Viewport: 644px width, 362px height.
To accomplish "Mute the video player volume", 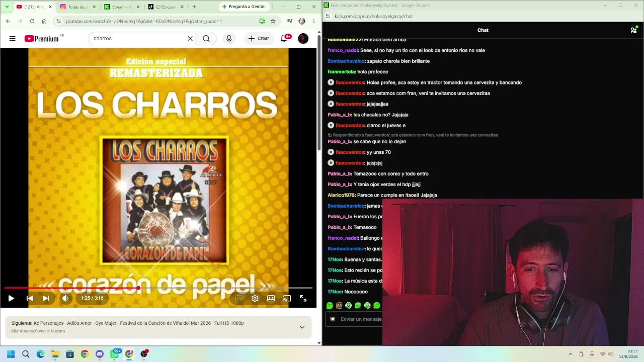I will tap(65, 298).
